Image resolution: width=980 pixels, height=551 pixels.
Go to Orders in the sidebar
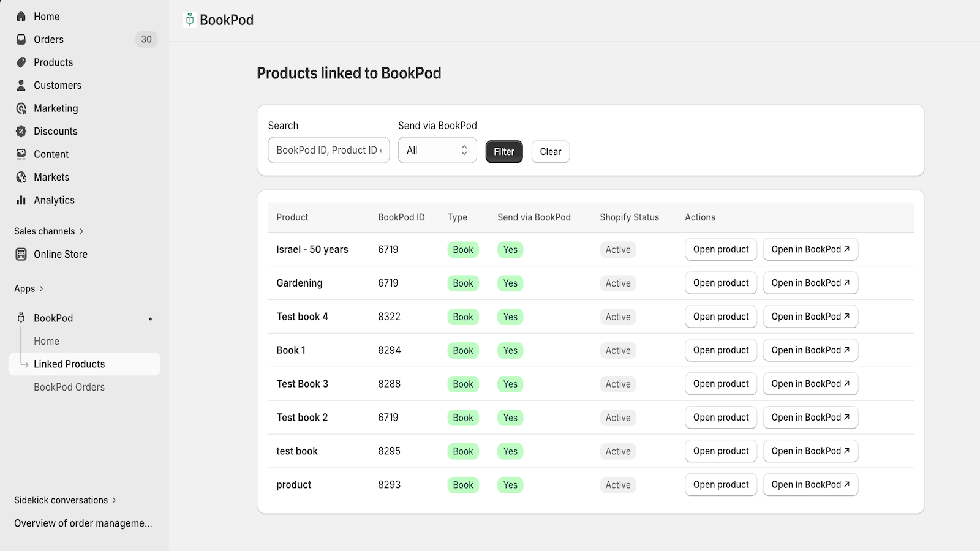[x=49, y=39]
